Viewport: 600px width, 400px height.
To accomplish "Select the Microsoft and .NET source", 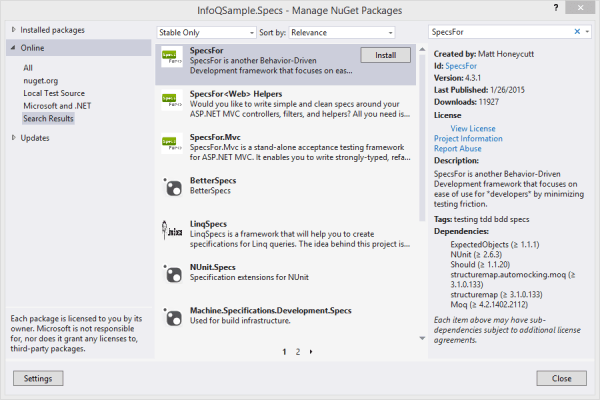I will 57,106.
